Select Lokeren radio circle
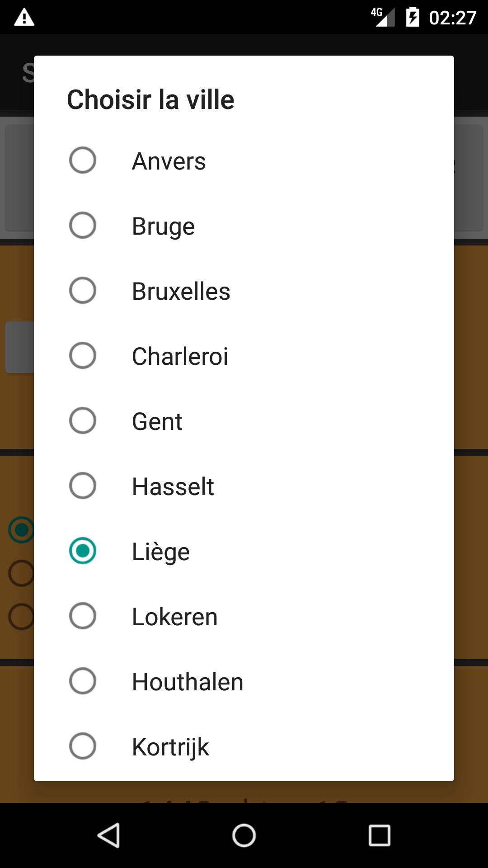This screenshot has width=488, height=868. click(x=83, y=616)
